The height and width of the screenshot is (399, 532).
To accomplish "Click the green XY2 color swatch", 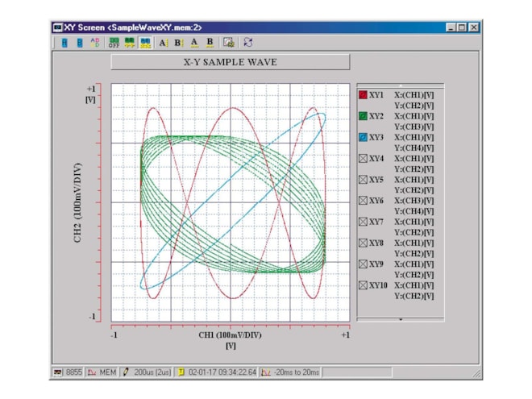I will click(363, 116).
